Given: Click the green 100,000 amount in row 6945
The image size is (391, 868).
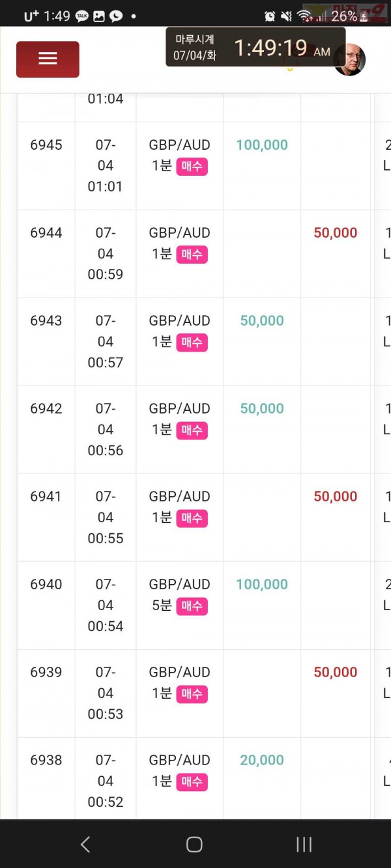Looking at the screenshot, I should [x=262, y=145].
